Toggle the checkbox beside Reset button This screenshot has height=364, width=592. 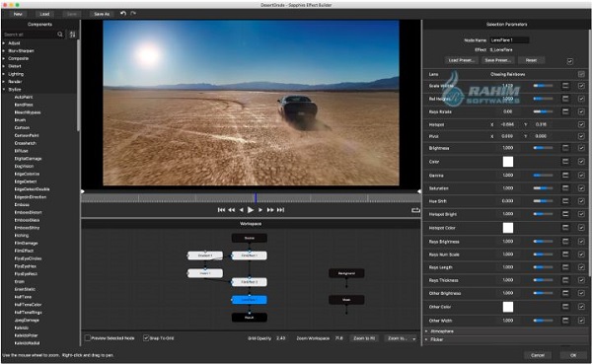(570, 61)
